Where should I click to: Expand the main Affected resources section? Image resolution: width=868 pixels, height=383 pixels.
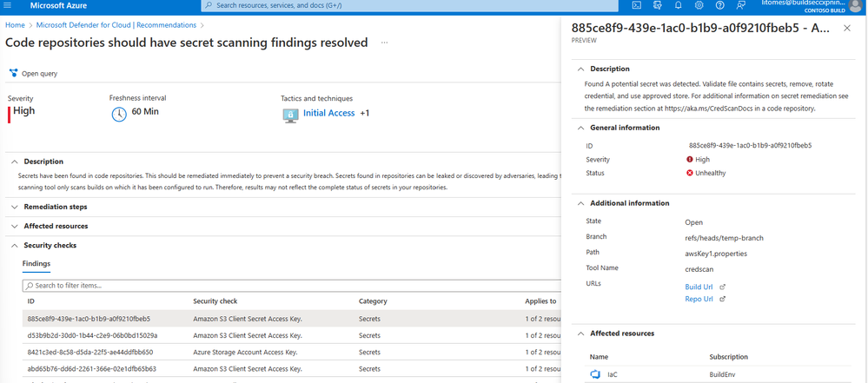(14, 226)
